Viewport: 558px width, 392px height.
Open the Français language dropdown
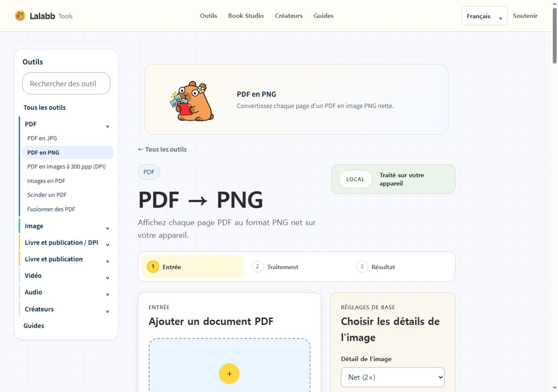[x=484, y=16]
